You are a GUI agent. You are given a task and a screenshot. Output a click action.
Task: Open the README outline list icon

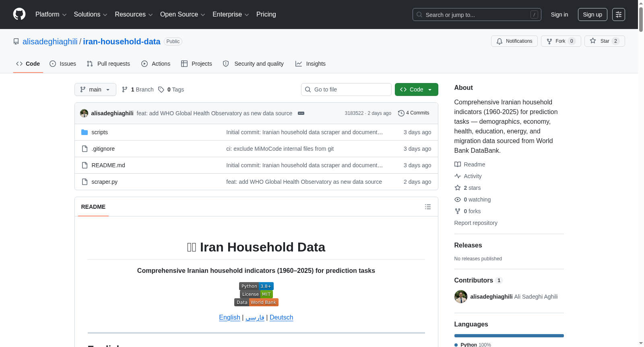[x=428, y=207]
